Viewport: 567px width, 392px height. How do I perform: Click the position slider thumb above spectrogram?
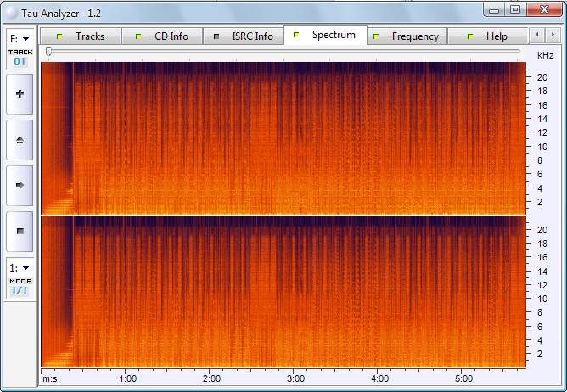(49, 52)
